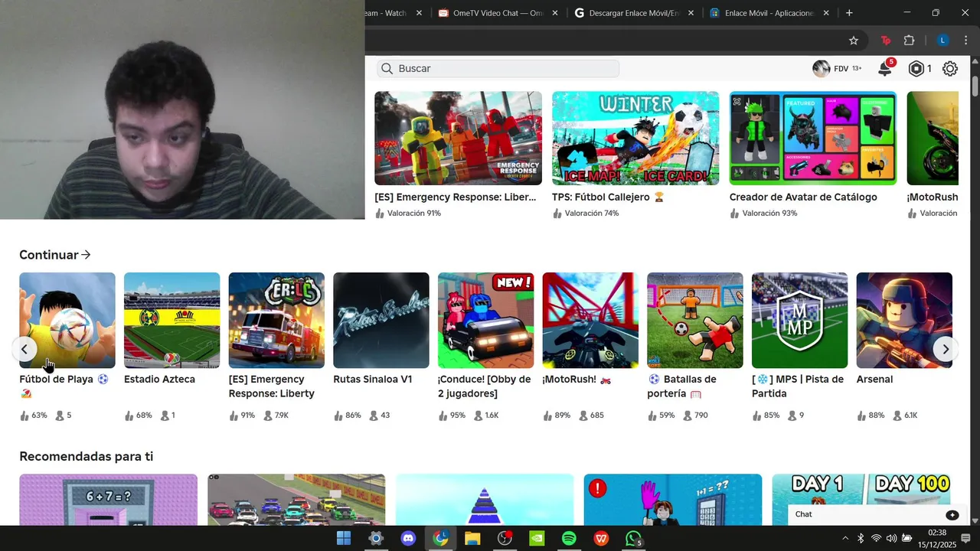Click the Buscar search field

click(x=498, y=69)
